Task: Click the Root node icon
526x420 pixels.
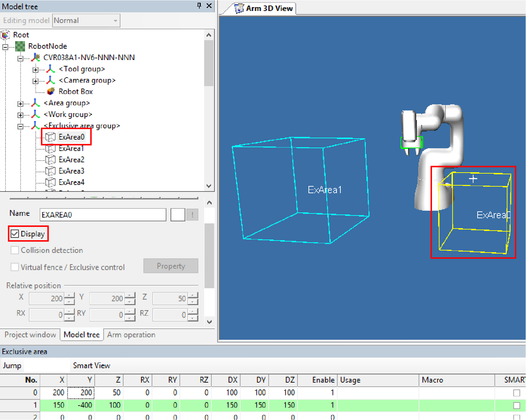Action: pos(5,35)
